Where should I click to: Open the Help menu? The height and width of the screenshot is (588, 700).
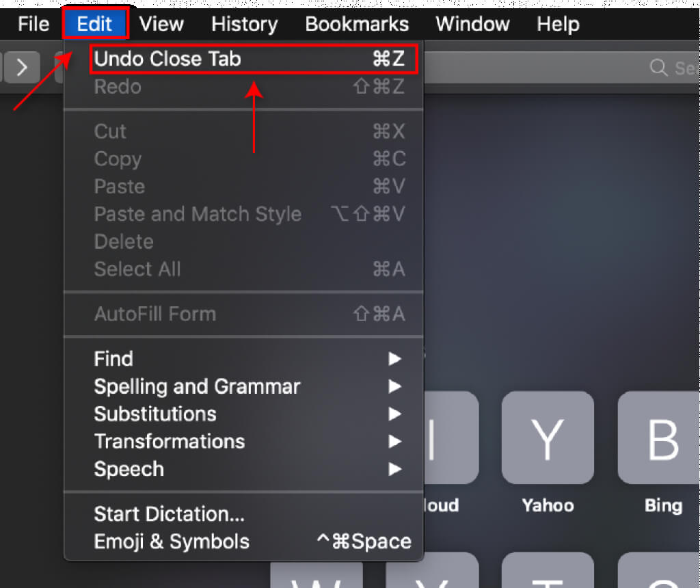point(558,25)
